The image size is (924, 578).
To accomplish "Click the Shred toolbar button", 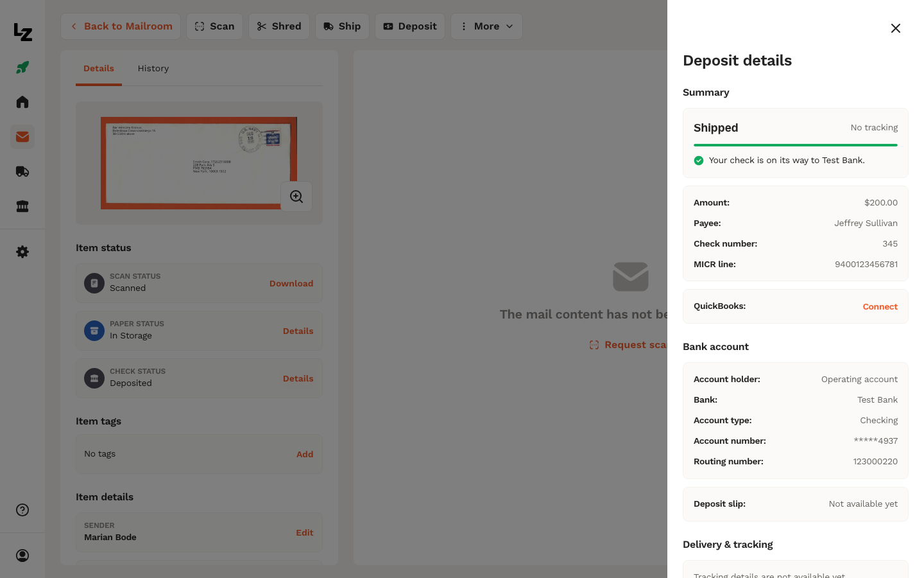I will click(279, 26).
